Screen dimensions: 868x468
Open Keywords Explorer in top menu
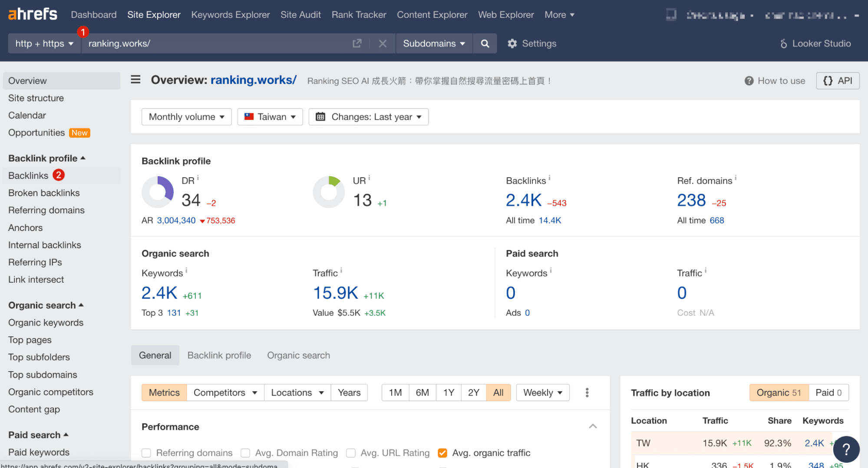tap(230, 15)
